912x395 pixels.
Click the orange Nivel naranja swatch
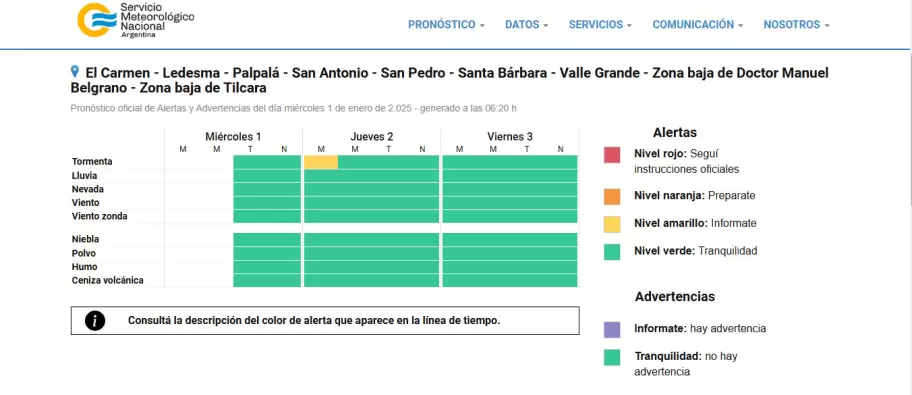612,197
